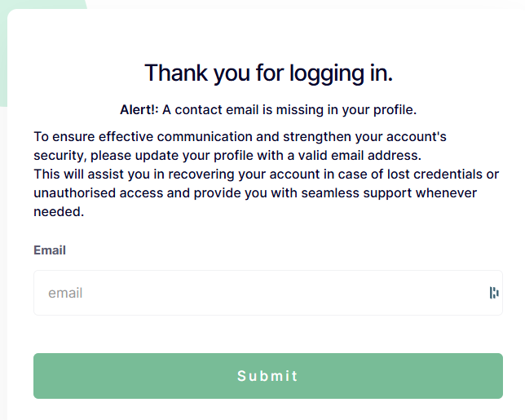Click the word 'needed.' ending the paragraph
Image resolution: width=525 pixels, height=420 pixels.
[59, 212]
